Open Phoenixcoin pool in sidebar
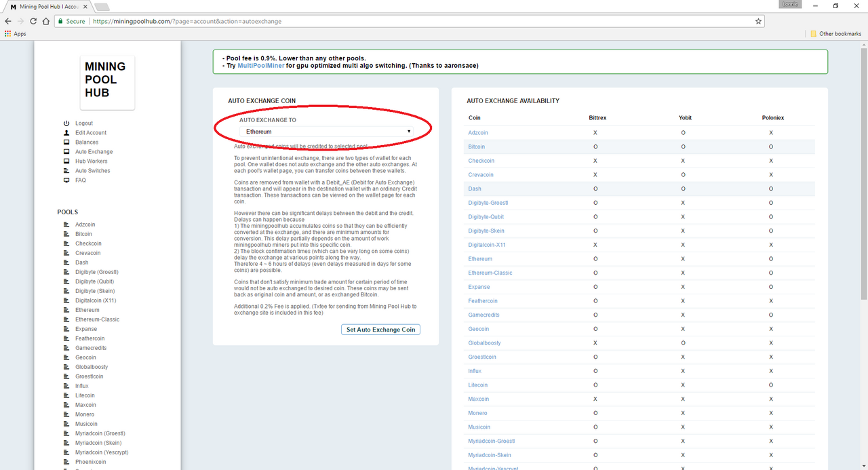This screenshot has height=470, width=868. pos(91,462)
